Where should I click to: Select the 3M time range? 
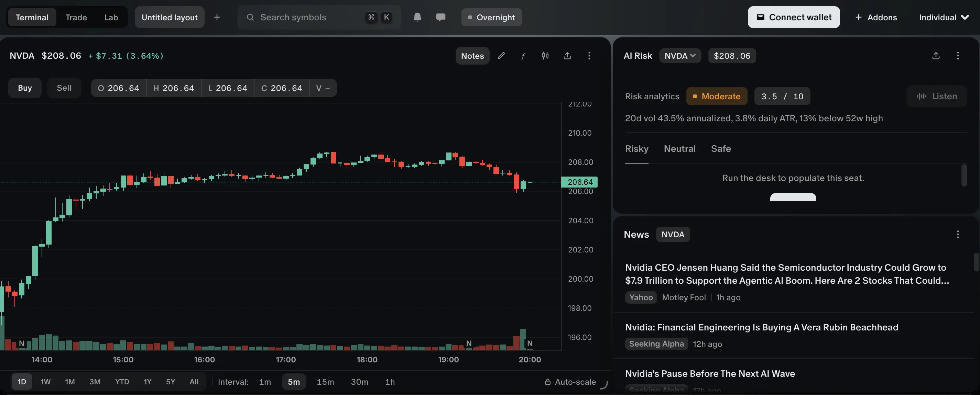95,382
